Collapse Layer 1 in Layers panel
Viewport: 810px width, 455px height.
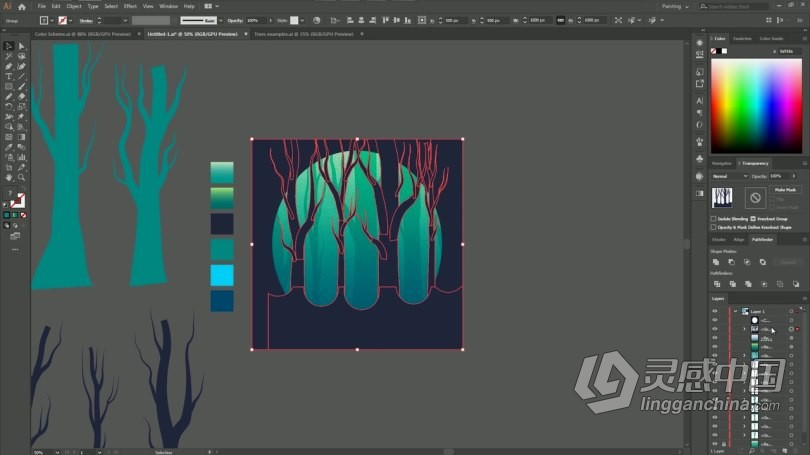point(736,311)
